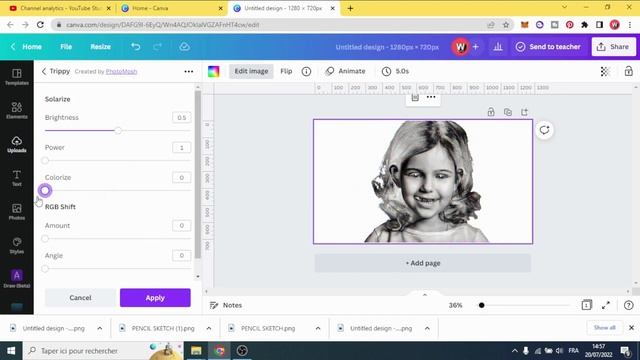This screenshot has height=360, width=640.
Task: Open the Draw (Beta) tool
Action: point(17,279)
